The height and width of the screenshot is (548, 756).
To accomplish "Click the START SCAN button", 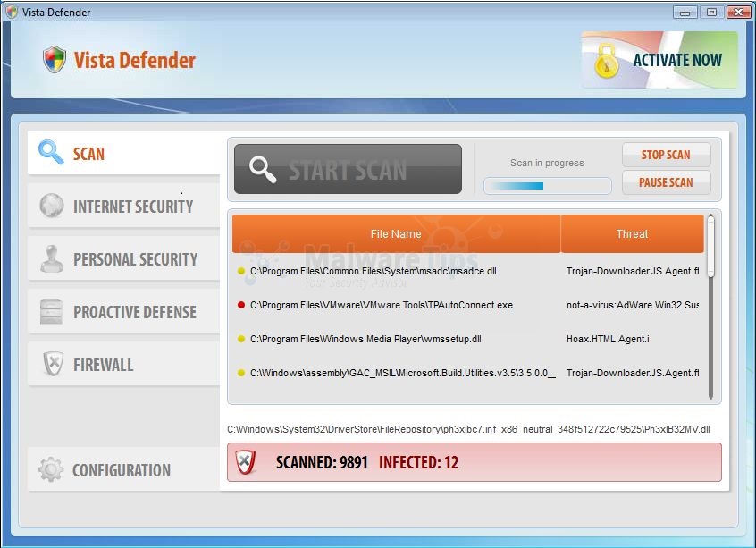I will [348, 169].
